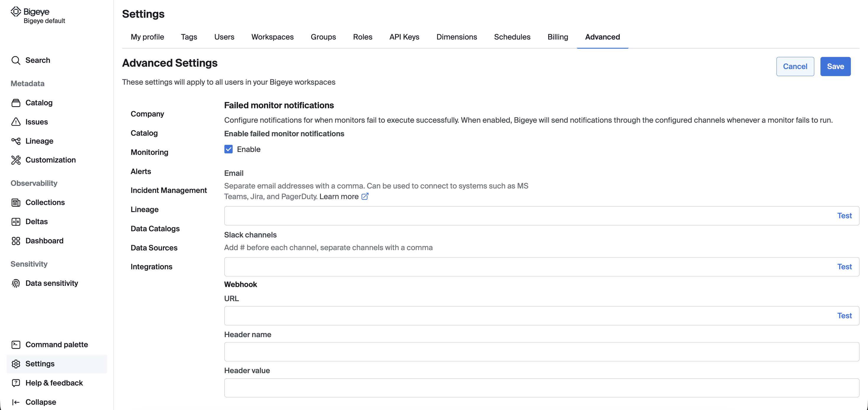
Task: Focus the Webhook URL input field
Action: pyautogui.click(x=526, y=316)
